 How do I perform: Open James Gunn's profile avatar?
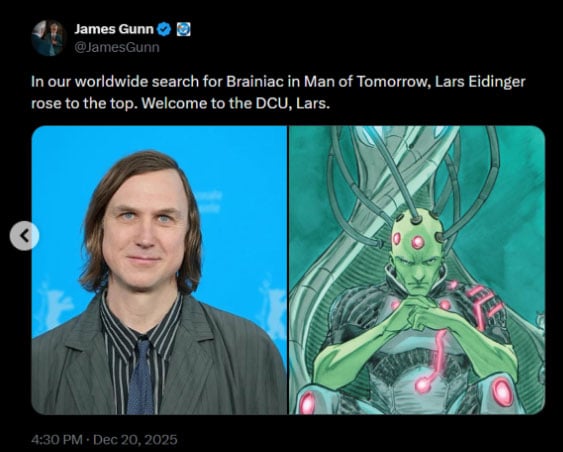point(49,38)
